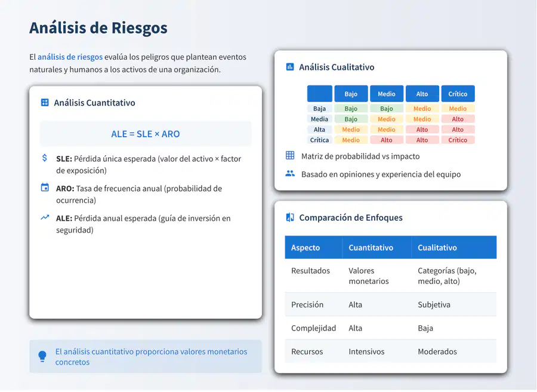Click the 'Análisis Cualitativo' card heading
This screenshot has height=392, width=537.
click(337, 67)
